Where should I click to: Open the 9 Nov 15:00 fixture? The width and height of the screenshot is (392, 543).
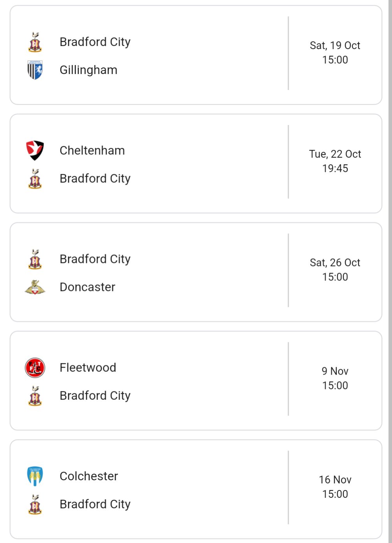tap(335, 378)
